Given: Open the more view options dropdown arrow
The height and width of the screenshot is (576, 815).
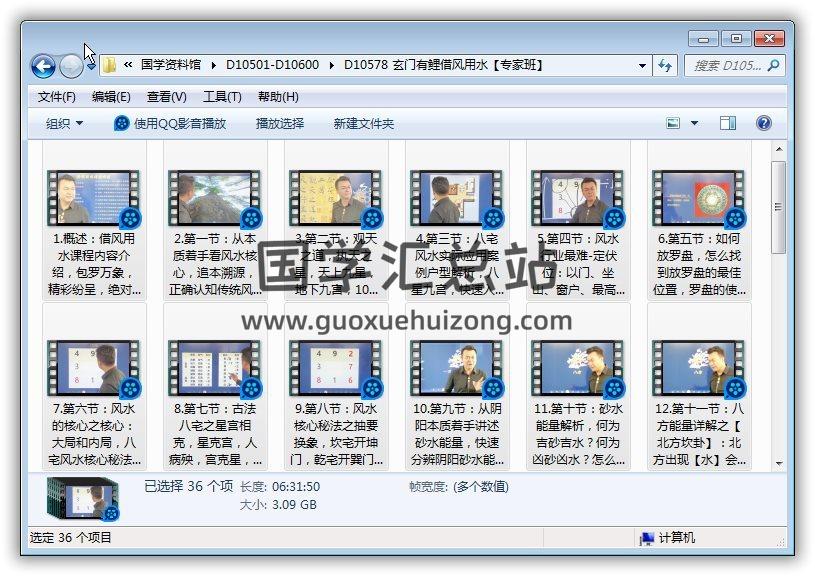Looking at the screenshot, I should coord(695,123).
